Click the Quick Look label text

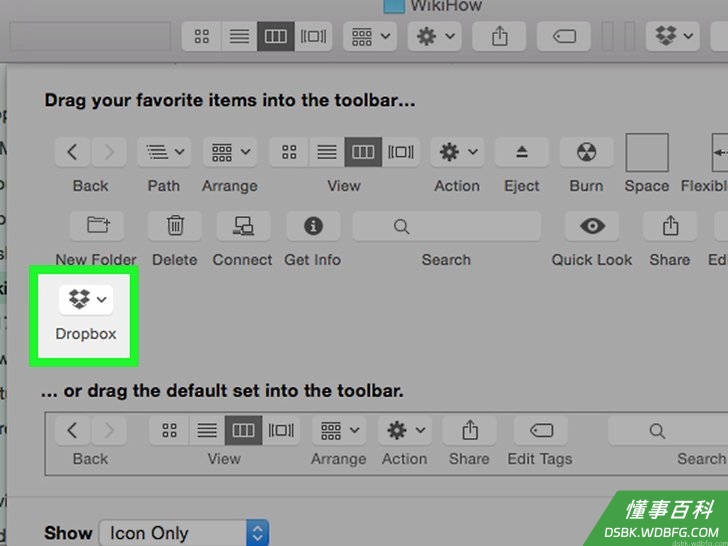592,260
